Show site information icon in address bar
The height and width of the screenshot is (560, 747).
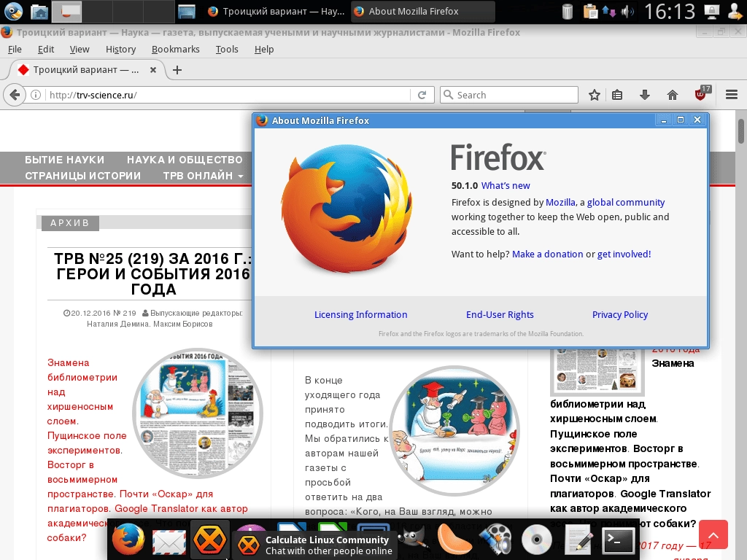36,95
